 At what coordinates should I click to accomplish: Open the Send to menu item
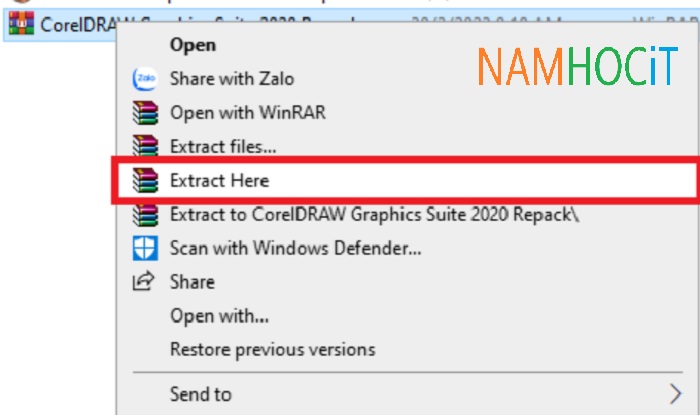point(200,394)
